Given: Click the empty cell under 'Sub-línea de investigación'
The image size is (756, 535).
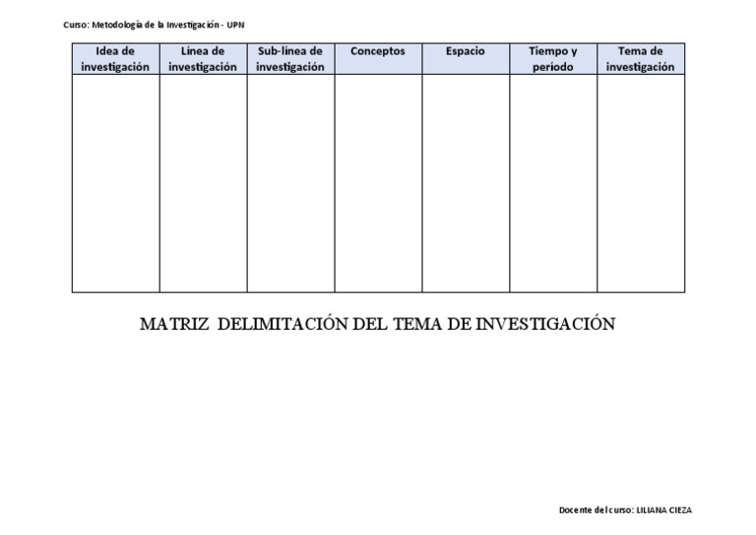Looking at the screenshot, I should point(290,183).
